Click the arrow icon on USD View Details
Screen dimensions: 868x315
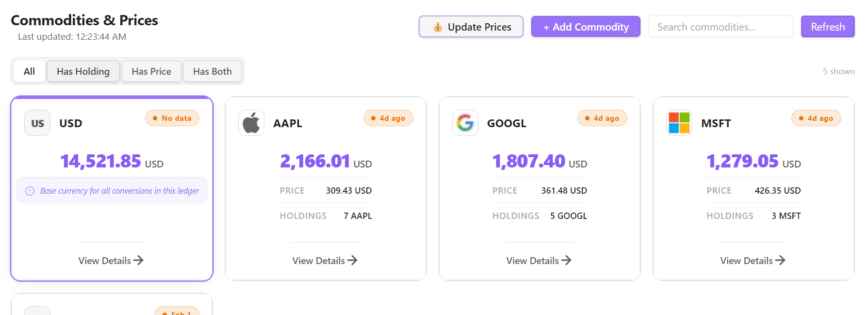tap(139, 260)
